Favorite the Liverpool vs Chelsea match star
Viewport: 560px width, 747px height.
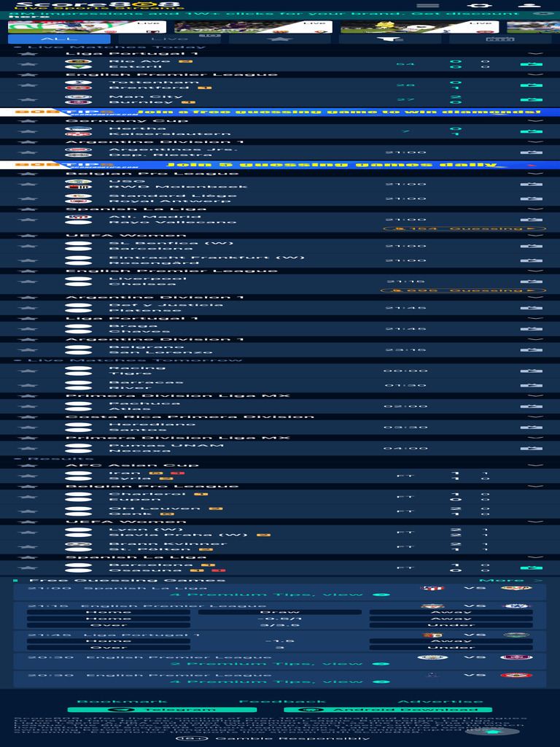point(29,282)
